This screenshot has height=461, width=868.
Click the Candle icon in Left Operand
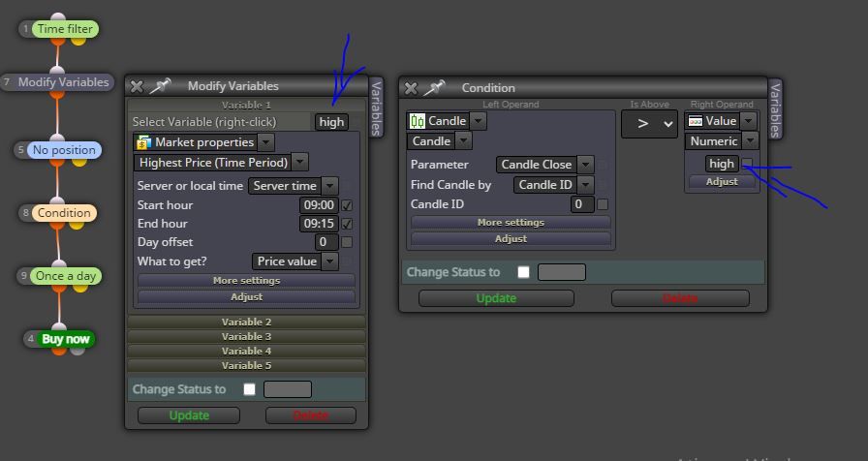418,121
